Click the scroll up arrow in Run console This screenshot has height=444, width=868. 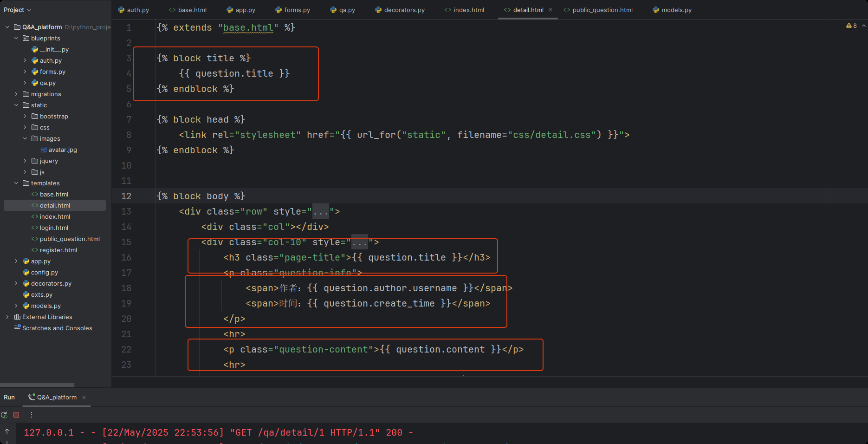click(7, 431)
